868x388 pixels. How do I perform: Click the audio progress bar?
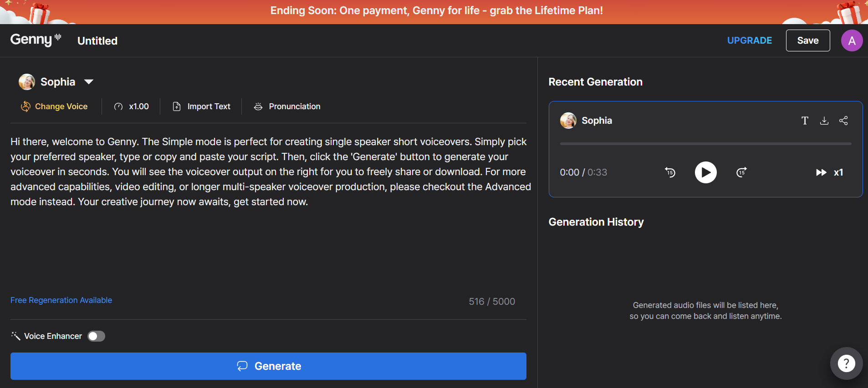[x=705, y=144]
